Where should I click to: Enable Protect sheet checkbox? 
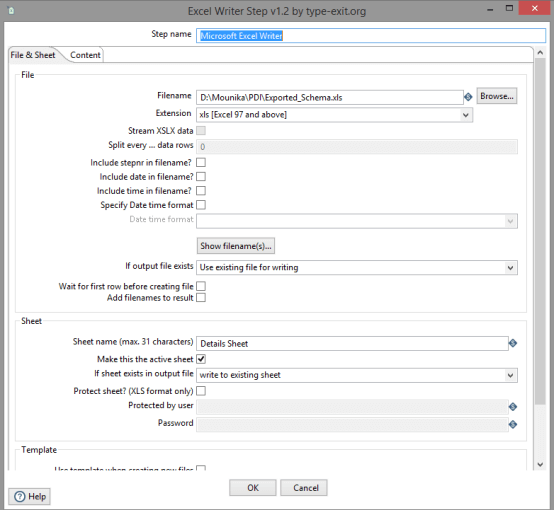click(x=201, y=391)
